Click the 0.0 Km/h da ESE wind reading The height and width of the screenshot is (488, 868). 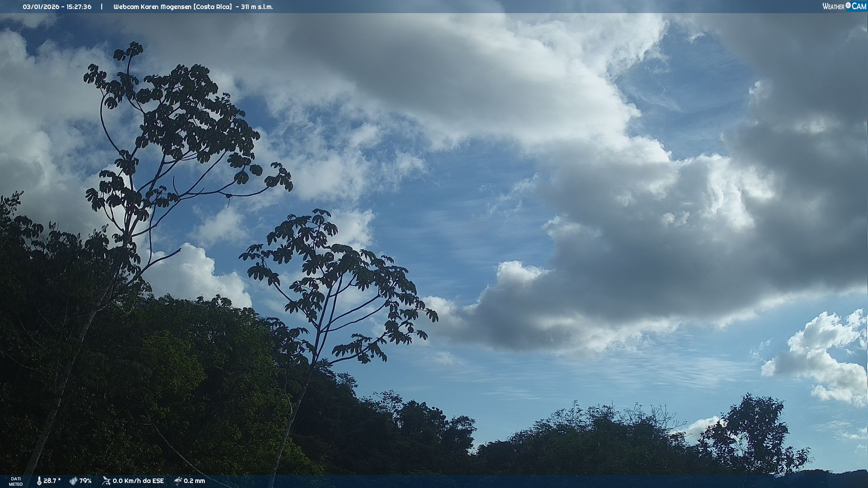(138, 481)
